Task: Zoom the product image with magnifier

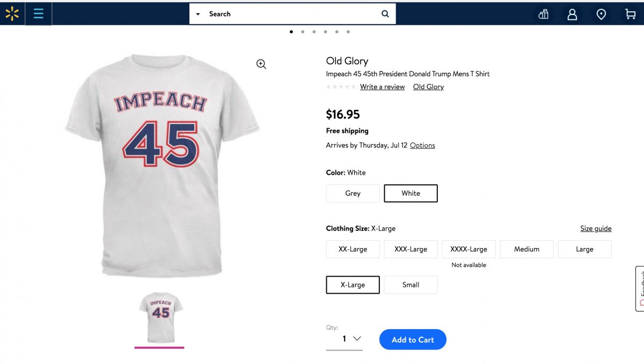Action: point(261,64)
